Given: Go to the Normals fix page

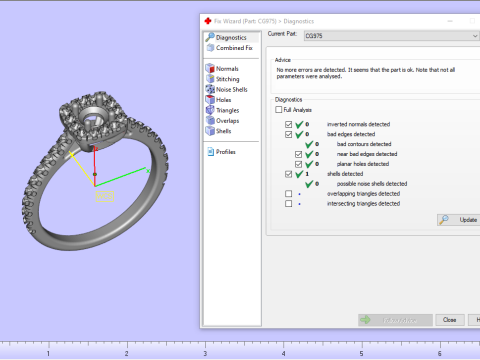Looking at the screenshot, I should coord(227,69).
